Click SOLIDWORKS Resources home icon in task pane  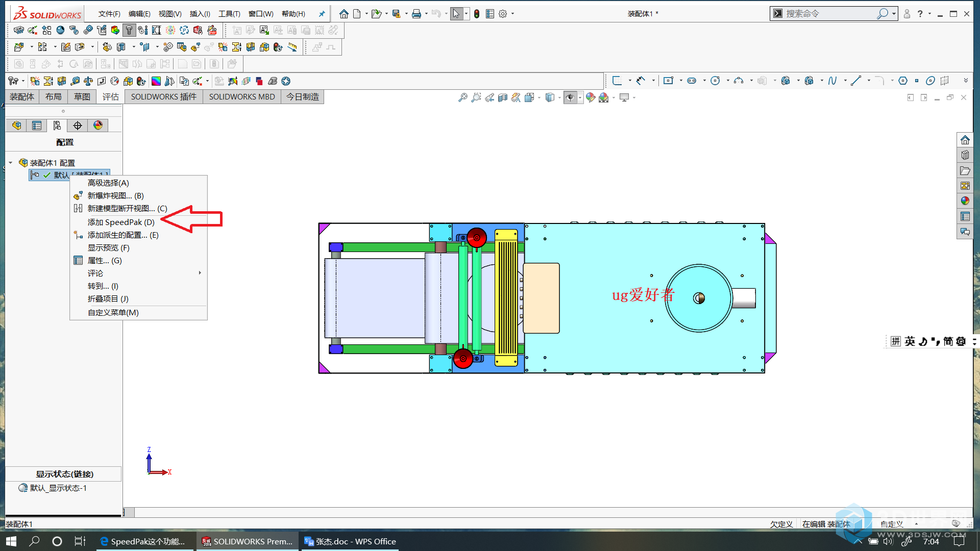(x=965, y=140)
